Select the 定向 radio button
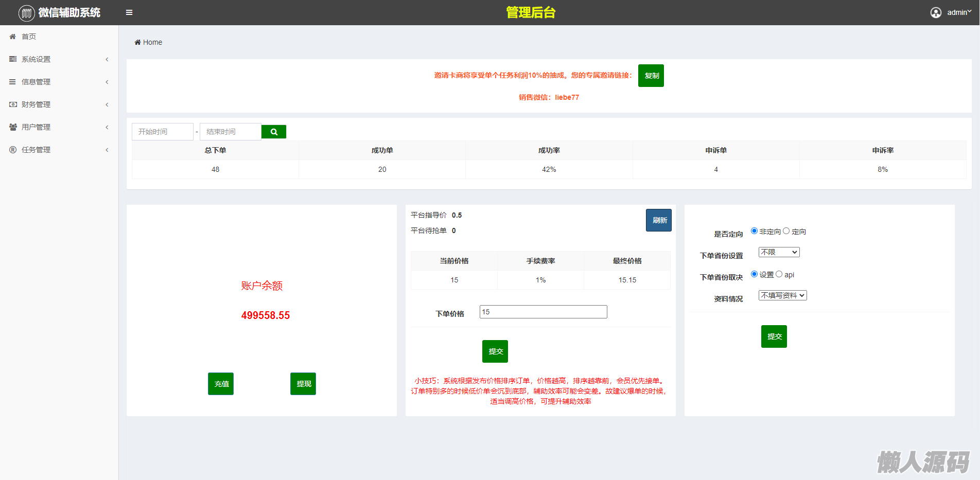980x480 pixels. click(x=786, y=231)
